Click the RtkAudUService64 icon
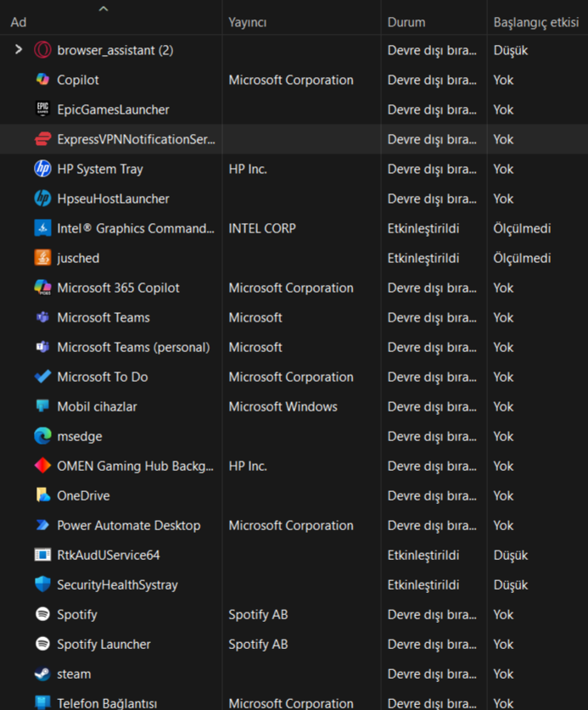The width and height of the screenshot is (588, 710). [x=42, y=555]
